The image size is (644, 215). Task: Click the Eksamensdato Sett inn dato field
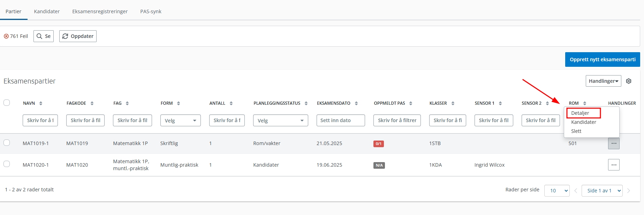(x=340, y=120)
